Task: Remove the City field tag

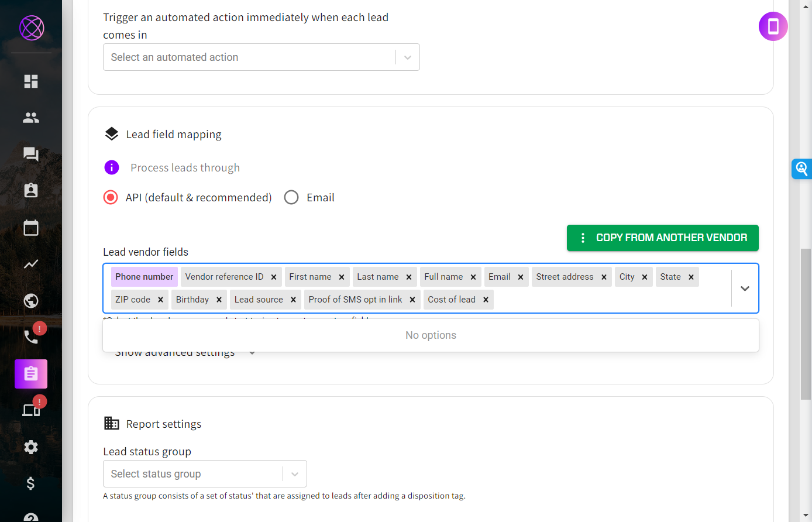Action: (x=645, y=277)
